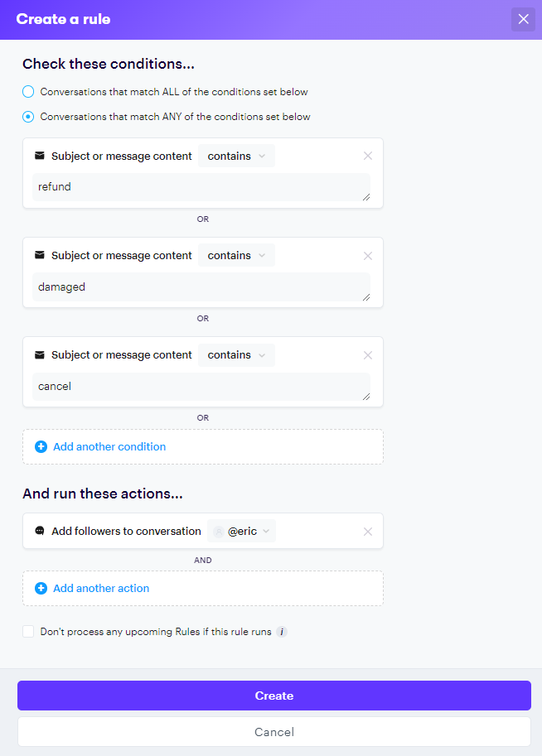542x756 pixels.
Task: Click the plus icon beside Add another condition
Action: [41, 447]
